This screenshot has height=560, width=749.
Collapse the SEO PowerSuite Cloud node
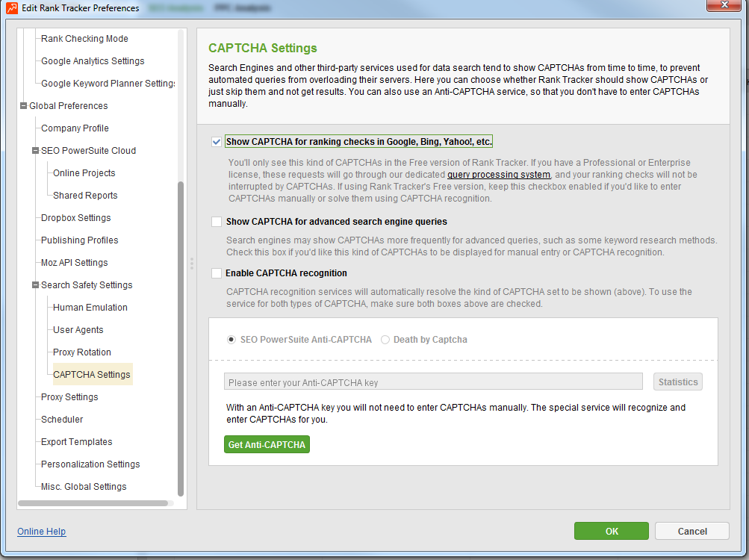pos(35,151)
